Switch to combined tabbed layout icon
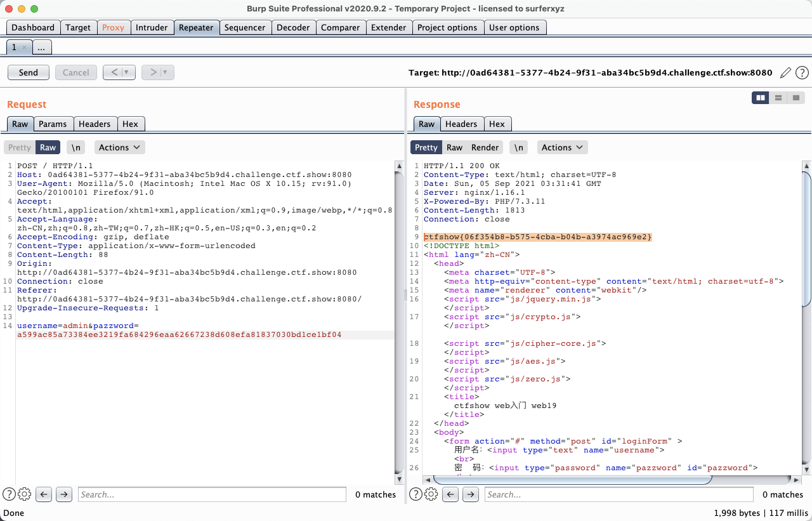Image resolution: width=812 pixels, height=521 pixels. tap(796, 98)
